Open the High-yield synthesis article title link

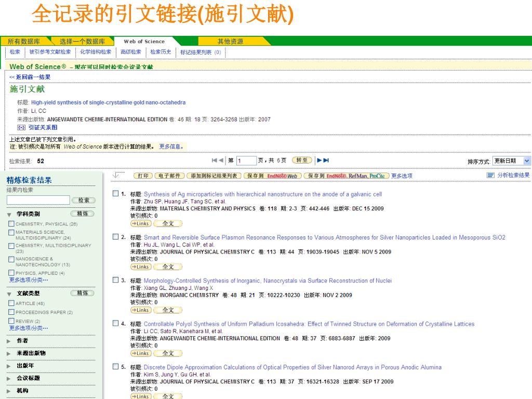click(108, 102)
